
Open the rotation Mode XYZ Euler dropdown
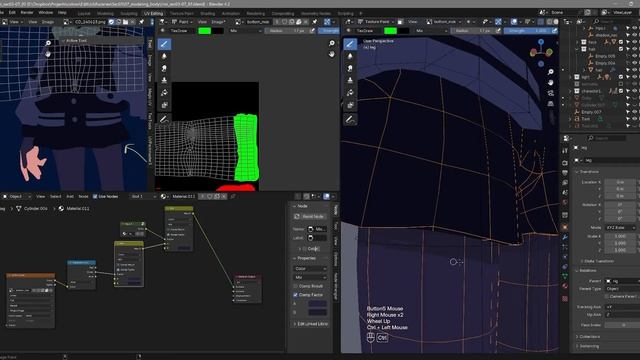point(620,227)
